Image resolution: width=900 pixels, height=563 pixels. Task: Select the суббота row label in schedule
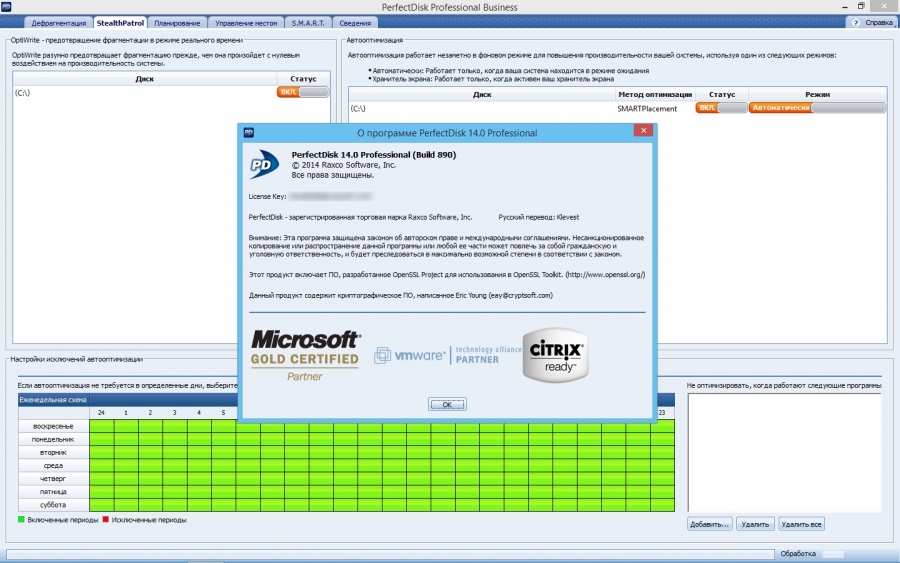click(54, 505)
